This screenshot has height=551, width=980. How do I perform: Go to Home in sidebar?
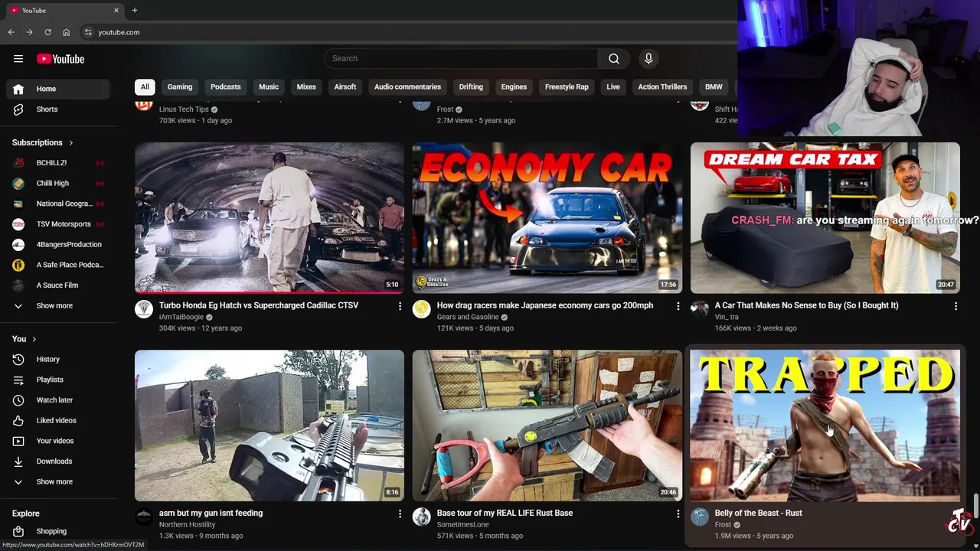[58, 90]
